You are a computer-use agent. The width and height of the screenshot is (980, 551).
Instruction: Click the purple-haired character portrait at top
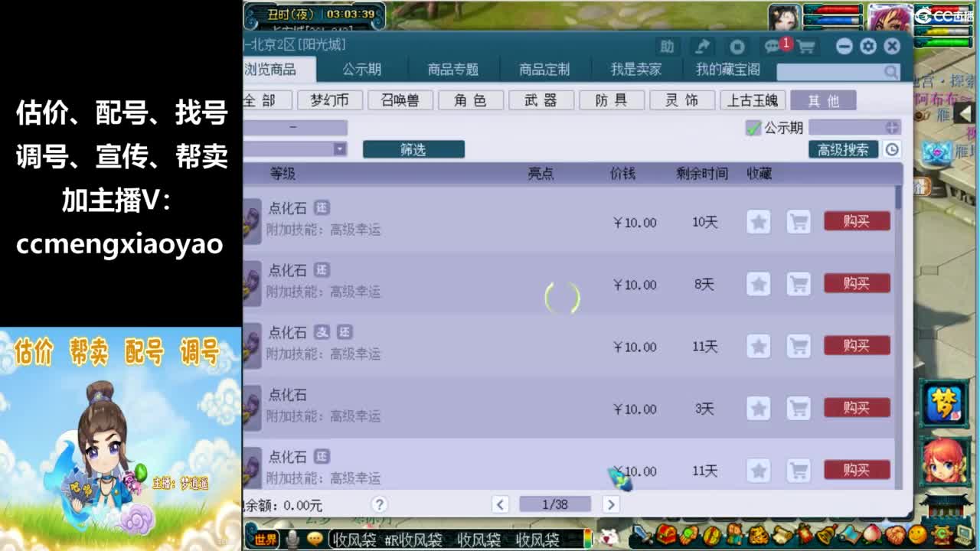tap(889, 18)
